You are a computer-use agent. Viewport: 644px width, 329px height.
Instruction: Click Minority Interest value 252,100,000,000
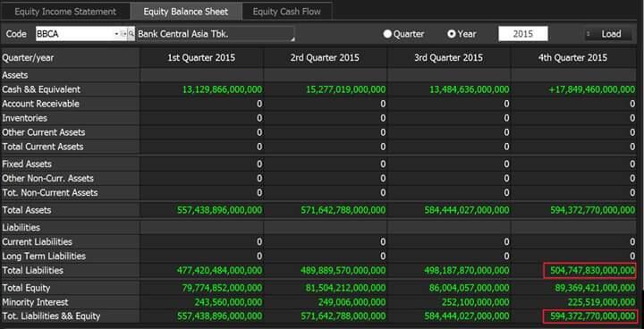476,302
